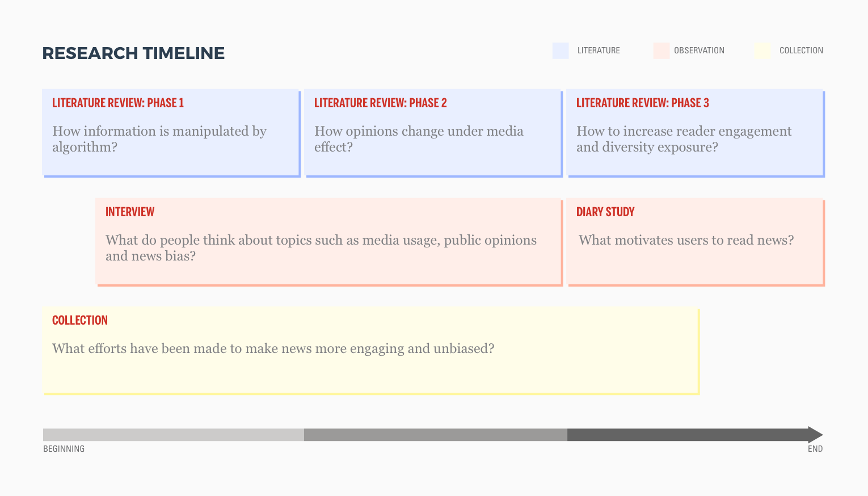The image size is (868, 496).
Task: Select the Literature Review: Phase 3 heading
Action: tap(642, 103)
